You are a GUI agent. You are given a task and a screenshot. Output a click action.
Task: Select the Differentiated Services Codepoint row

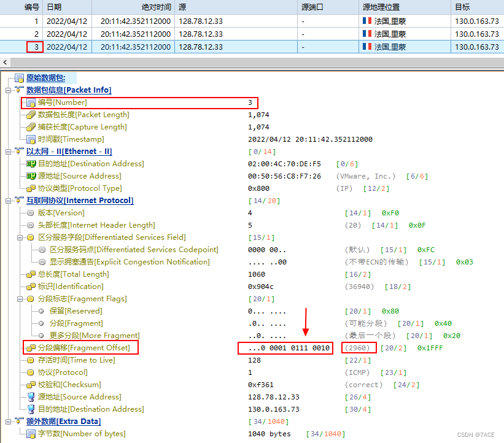[x=134, y=250]
